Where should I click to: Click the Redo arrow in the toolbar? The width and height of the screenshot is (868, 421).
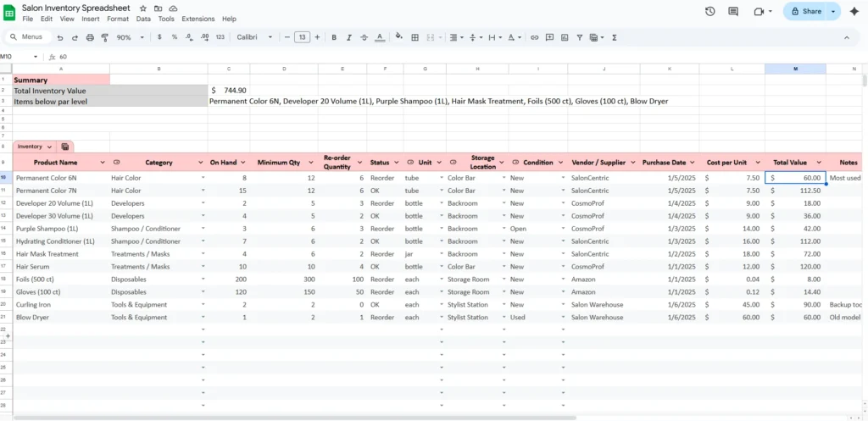click(x=75, y=37)
